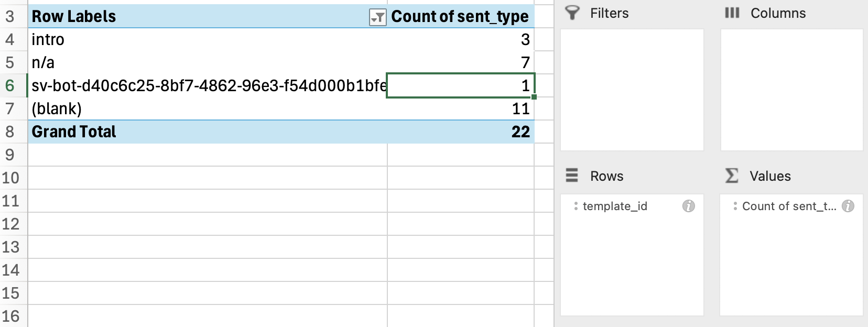Click the drag handle of template_id field
This screenshot has height=327, width=868.
pos(576,206)
